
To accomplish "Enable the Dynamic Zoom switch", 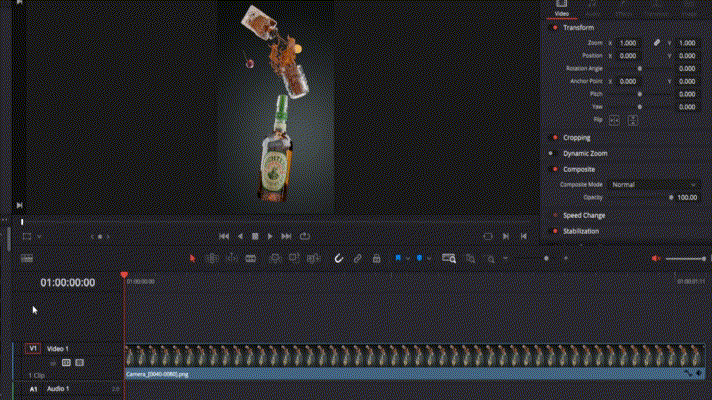I will coord(554,153).
